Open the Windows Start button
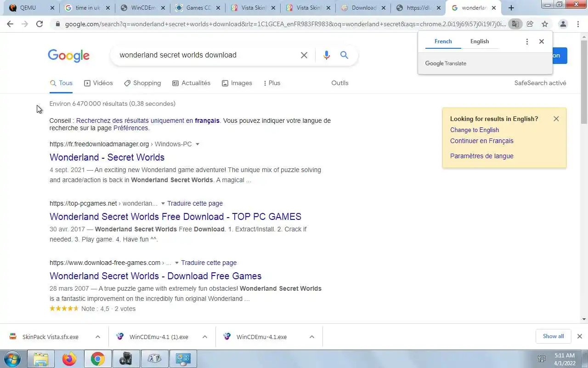The height and width of the screenshot is (368, 588). (x=11, y=359)
